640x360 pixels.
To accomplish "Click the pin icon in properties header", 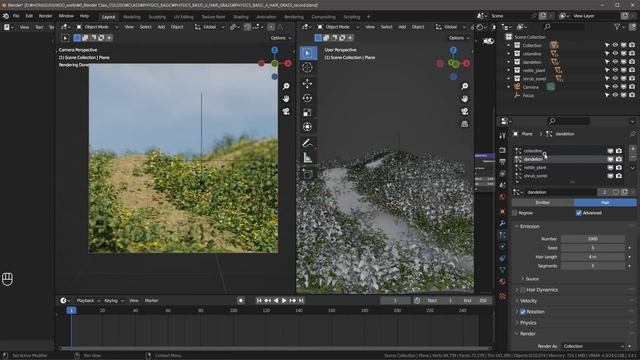I will click(x=633, y=134).
